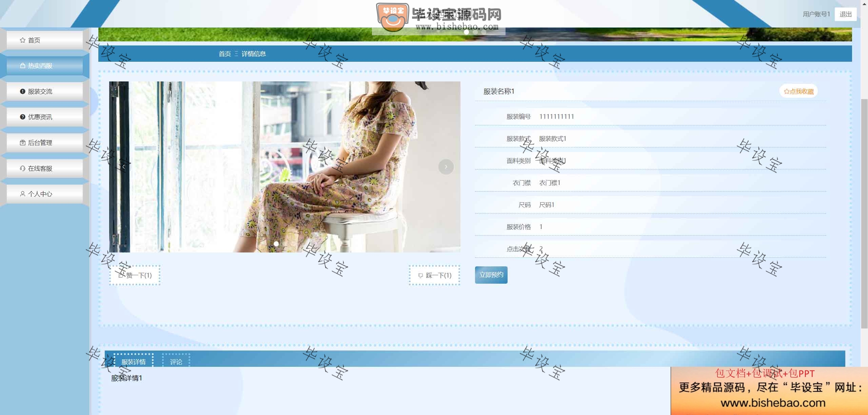Image resolution: width=868 pixels, height=415 pixels.
Task: Click the main product photo
Action: [x=284, y=167]
